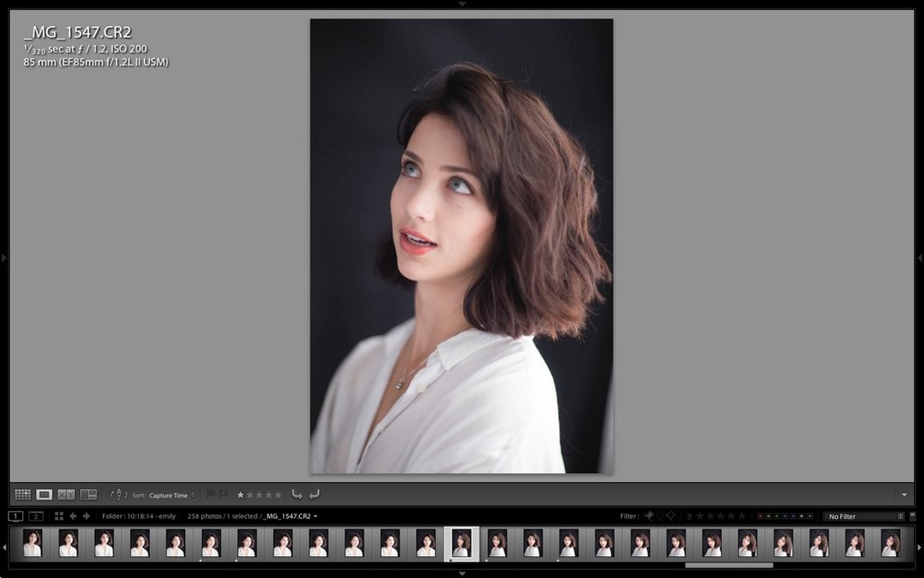Reverse sort direction with A-Z icon
Screen dimensions: 924x578
tap(119, 494)
